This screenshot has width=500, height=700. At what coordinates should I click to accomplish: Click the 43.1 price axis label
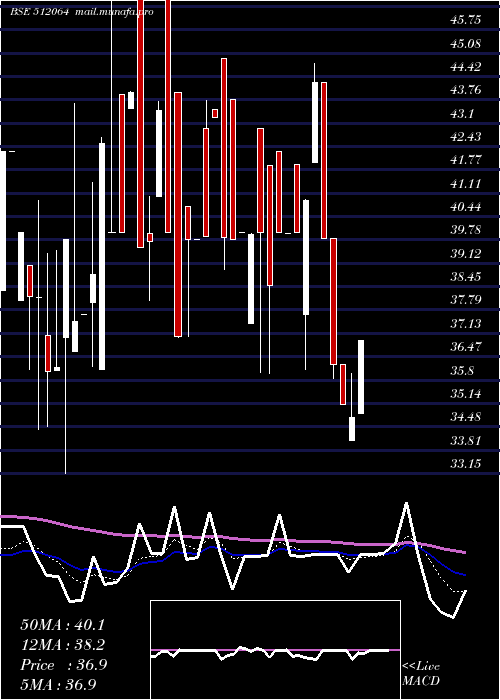click(462, 114)
